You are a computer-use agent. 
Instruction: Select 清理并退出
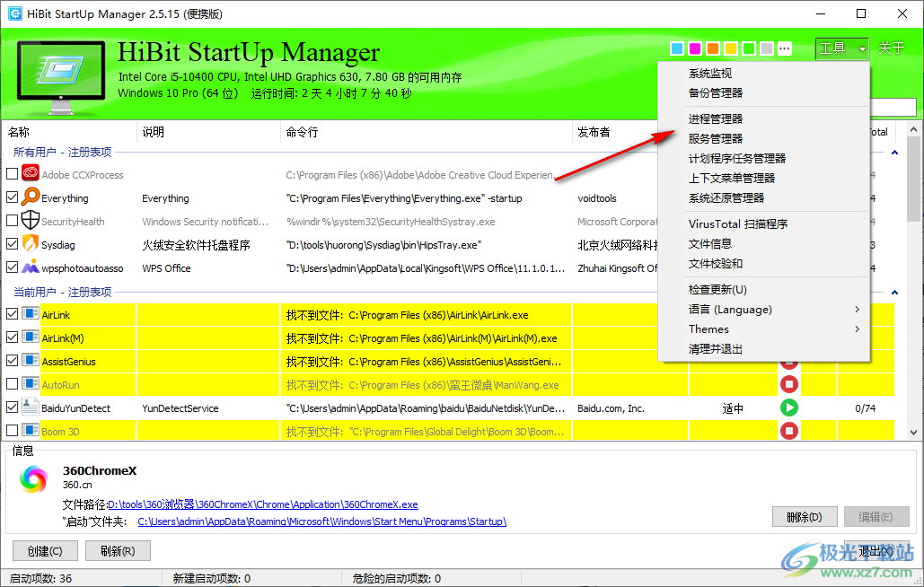point(763,349)
